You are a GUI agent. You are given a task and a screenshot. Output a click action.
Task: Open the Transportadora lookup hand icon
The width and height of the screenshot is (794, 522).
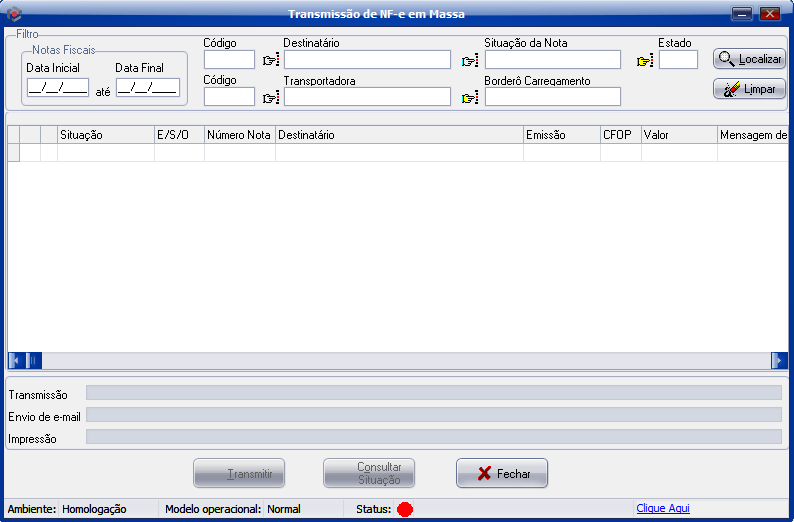pyautogui.click(x=270, y=98)
